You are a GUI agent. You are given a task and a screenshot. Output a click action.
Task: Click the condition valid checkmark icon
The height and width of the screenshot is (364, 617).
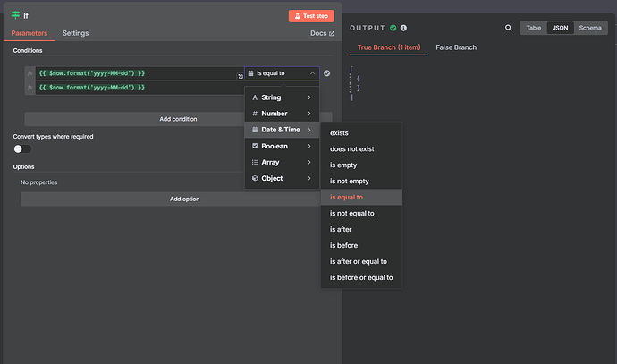click(x=327, y=73)
